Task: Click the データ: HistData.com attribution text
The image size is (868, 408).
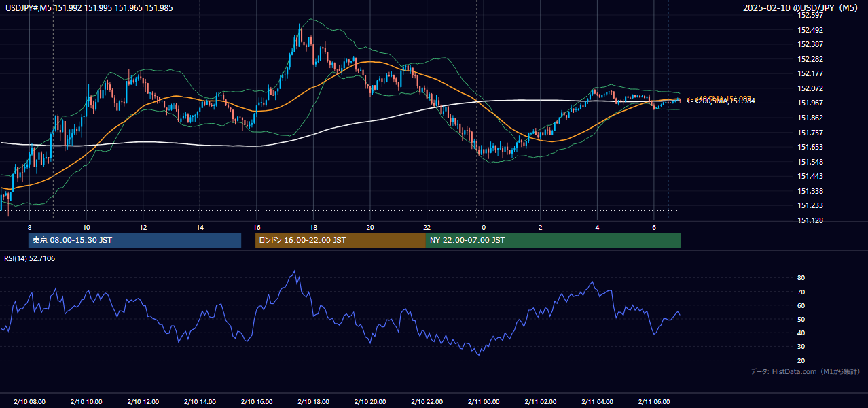Action: click(806, 371)
